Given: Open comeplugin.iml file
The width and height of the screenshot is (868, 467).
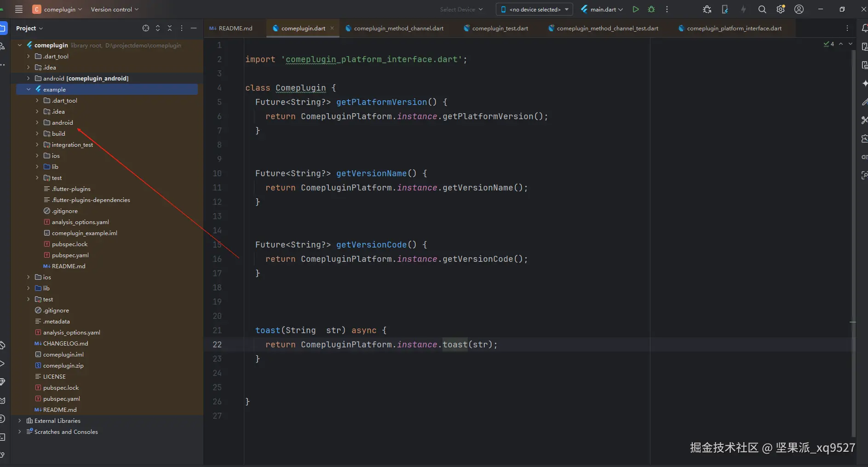Looking at the screenshot, I should tap(63, 354).
